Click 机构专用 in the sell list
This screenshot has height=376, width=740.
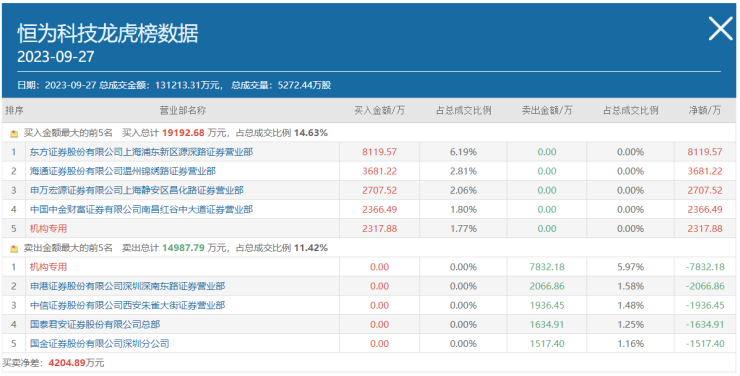click(48, 267)
